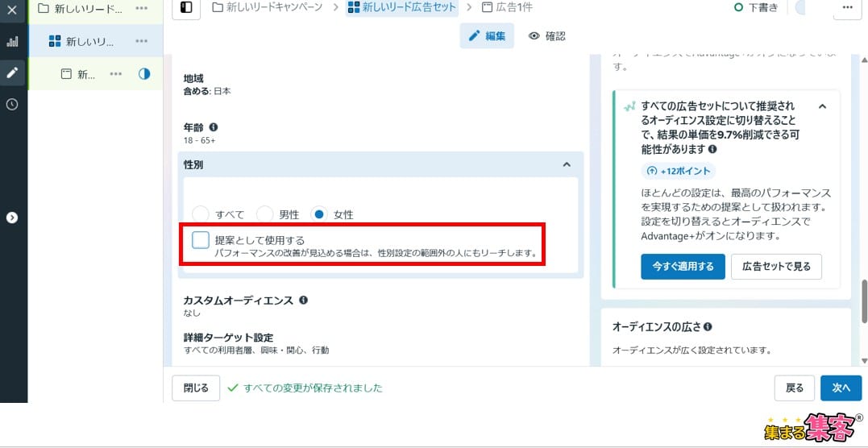Open the clock history icon
The height and width of the screenshot is (448, 868).
click(x=12, y=105)
